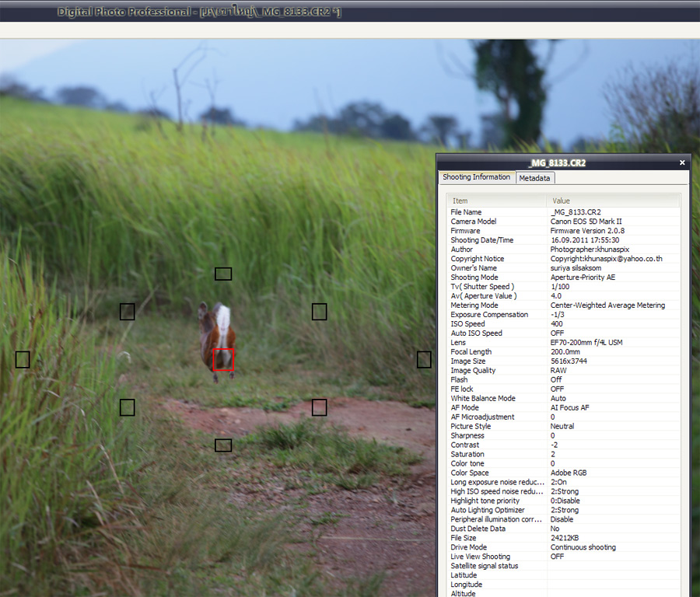Select the Shooting Information tab
Image resolution: width=700 pixels, height=597 pixels.
coord(476,177)
